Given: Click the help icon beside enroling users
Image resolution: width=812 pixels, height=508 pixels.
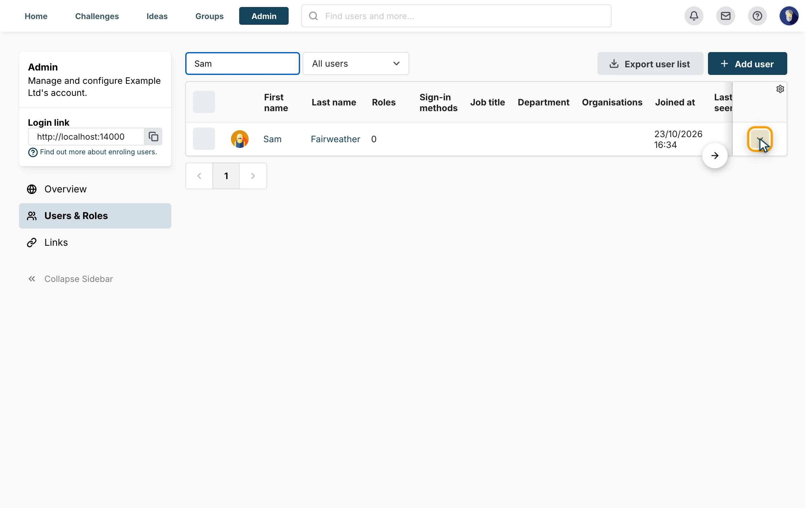Looking at the screenshot, I should [33, 152].
